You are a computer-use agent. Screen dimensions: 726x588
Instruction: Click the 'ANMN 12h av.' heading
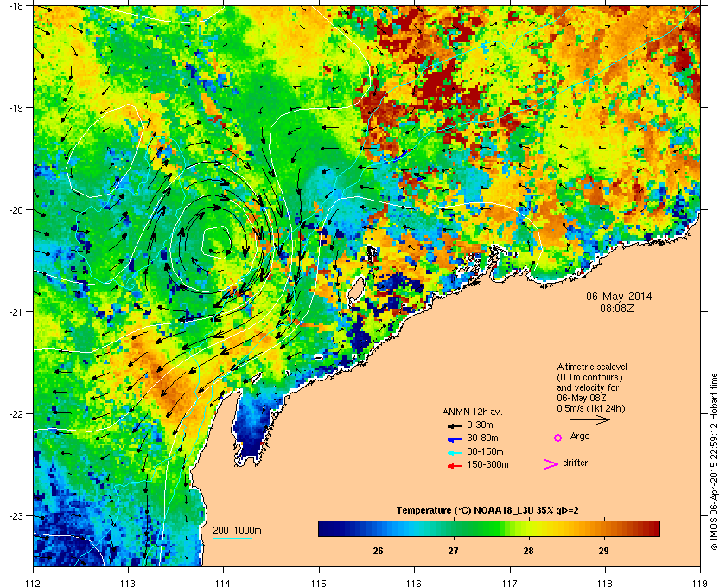point(472,412)
